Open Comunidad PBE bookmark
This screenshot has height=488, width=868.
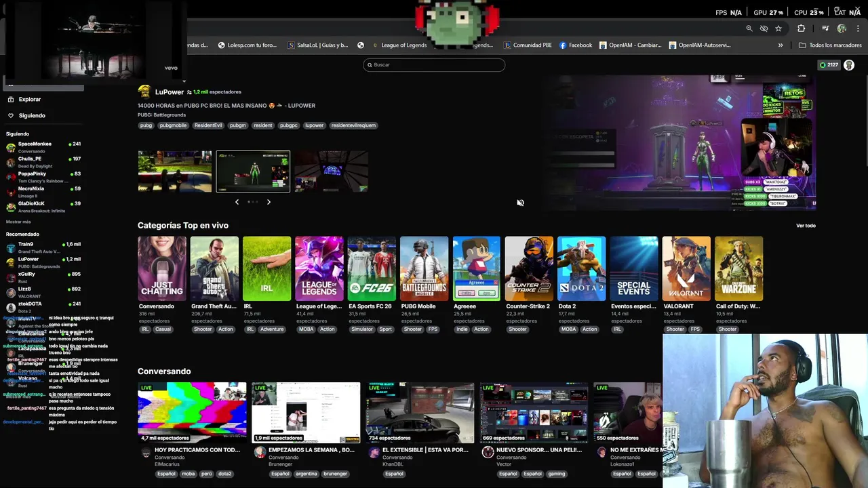click(528, 45)
